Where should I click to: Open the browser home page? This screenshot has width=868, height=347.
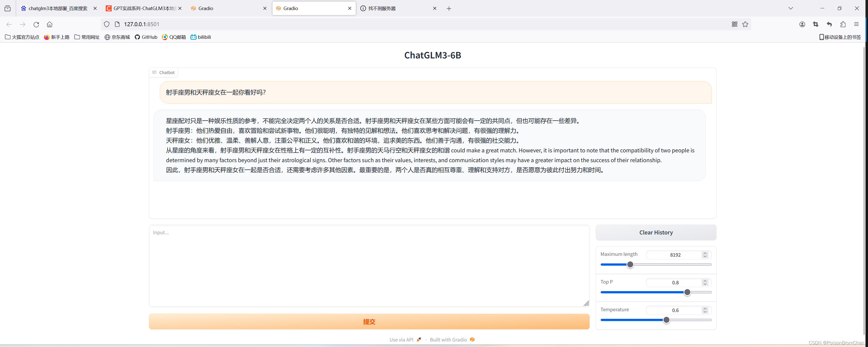[50, 24]
